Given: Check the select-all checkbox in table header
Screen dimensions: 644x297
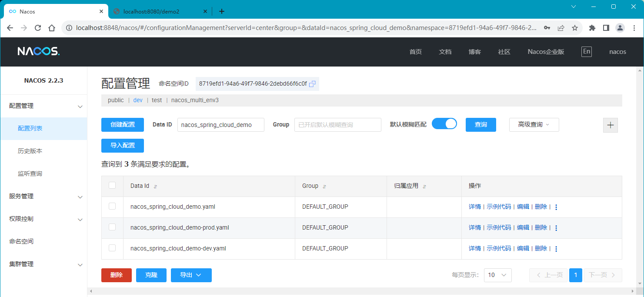Looking at the screenshot, I should (112, 185).
